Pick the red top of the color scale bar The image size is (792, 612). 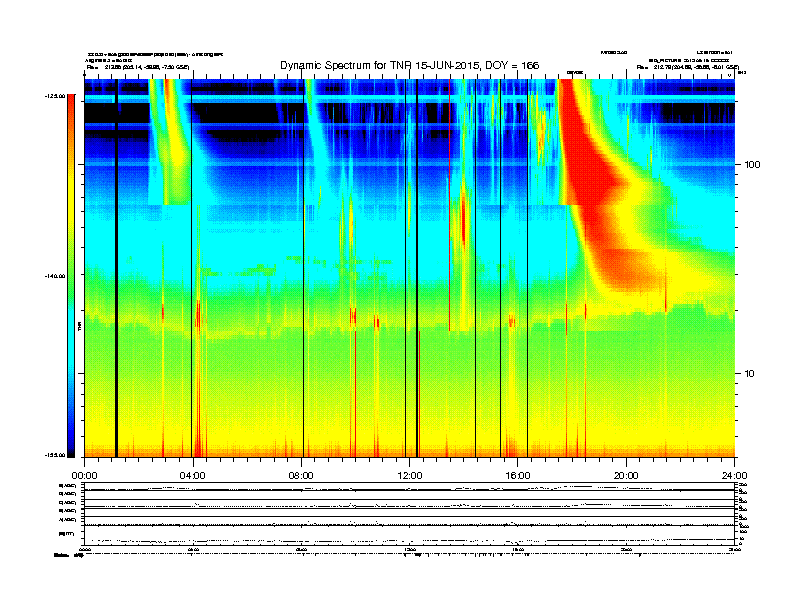pyautogui.click(x=71, y=98)
